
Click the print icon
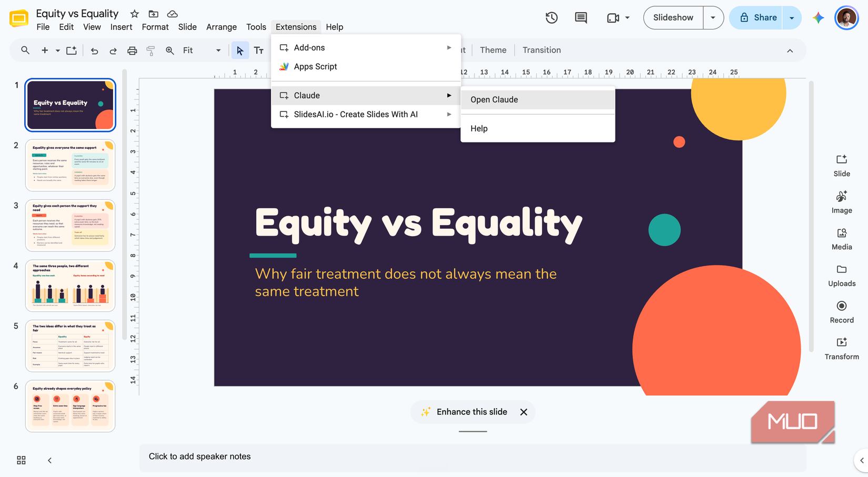point(132,50)
